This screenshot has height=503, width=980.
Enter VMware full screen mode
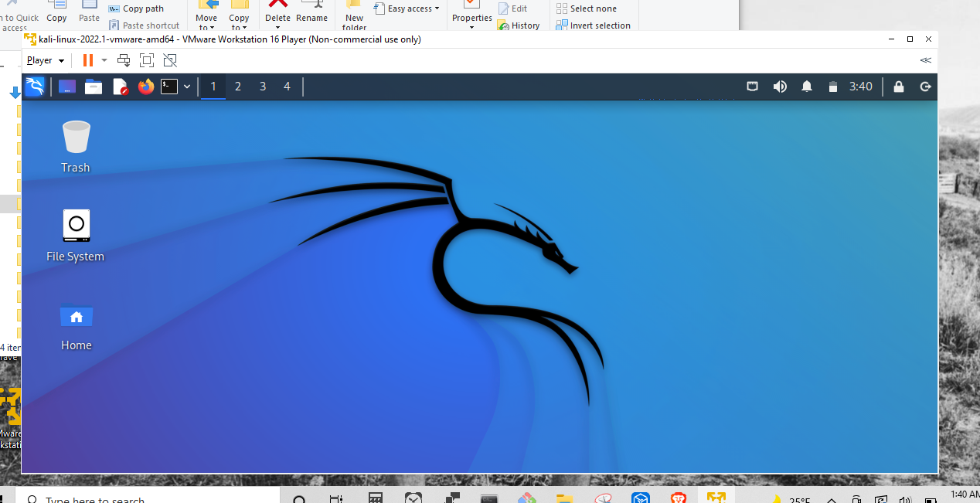147,60
